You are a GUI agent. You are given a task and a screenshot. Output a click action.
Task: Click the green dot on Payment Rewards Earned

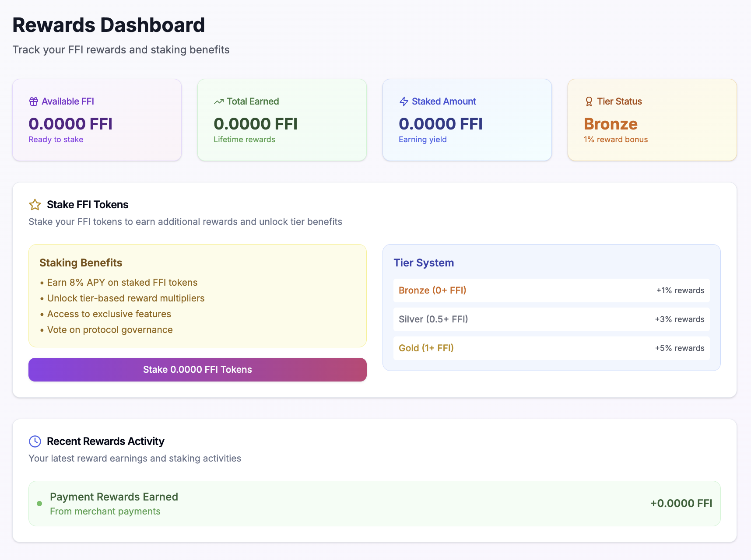click(39, 504)
